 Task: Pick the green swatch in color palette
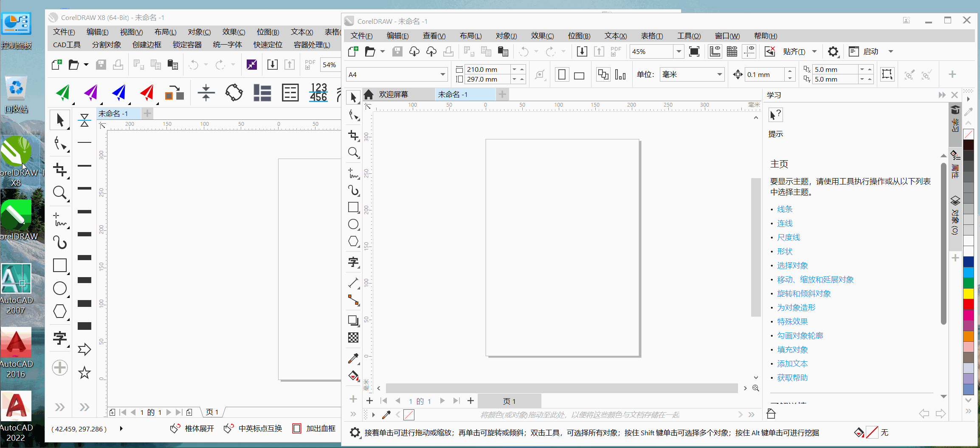click(969, 283)
